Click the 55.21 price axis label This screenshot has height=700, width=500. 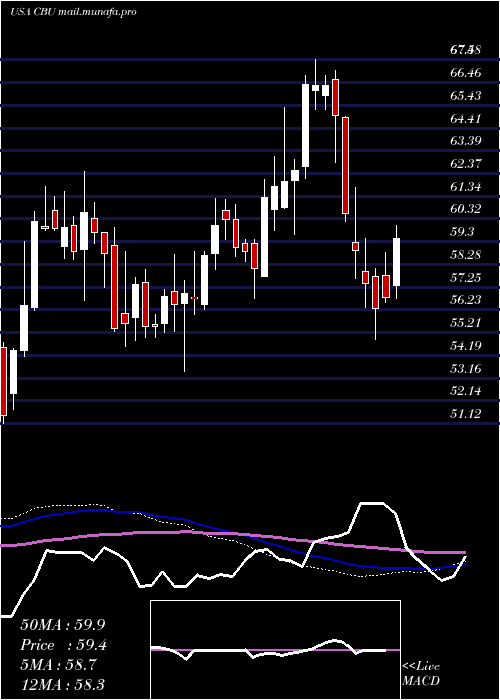pyautogui.click(x=466, y=322)
